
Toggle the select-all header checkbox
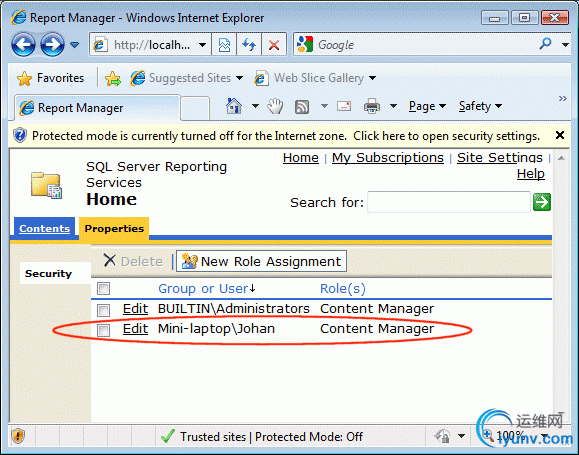click(103, 288)
